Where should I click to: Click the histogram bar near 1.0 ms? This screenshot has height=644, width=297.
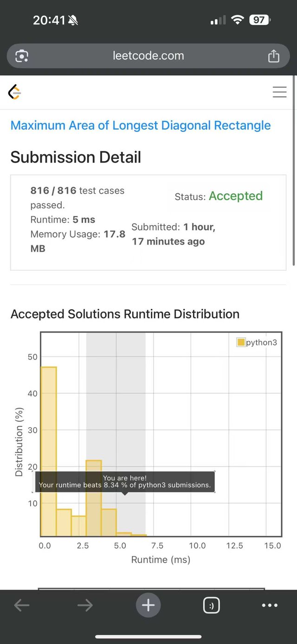tap(64, 523)
